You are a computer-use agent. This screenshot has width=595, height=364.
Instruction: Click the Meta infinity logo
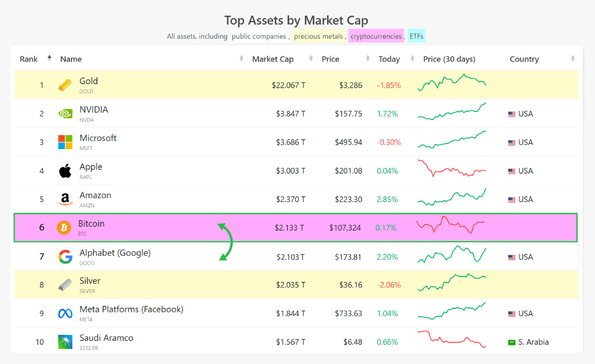click(x=65, y=313)
